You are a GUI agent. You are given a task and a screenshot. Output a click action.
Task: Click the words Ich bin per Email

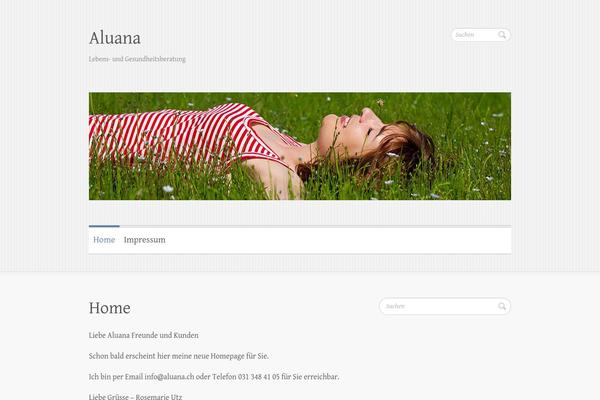tap(116, 377)
